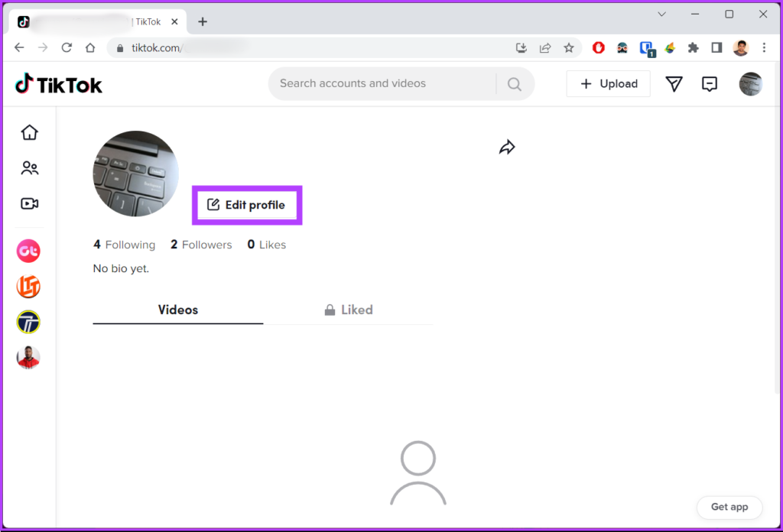Open profile avatar menu in TikTok header

click(x=750, y=84)
